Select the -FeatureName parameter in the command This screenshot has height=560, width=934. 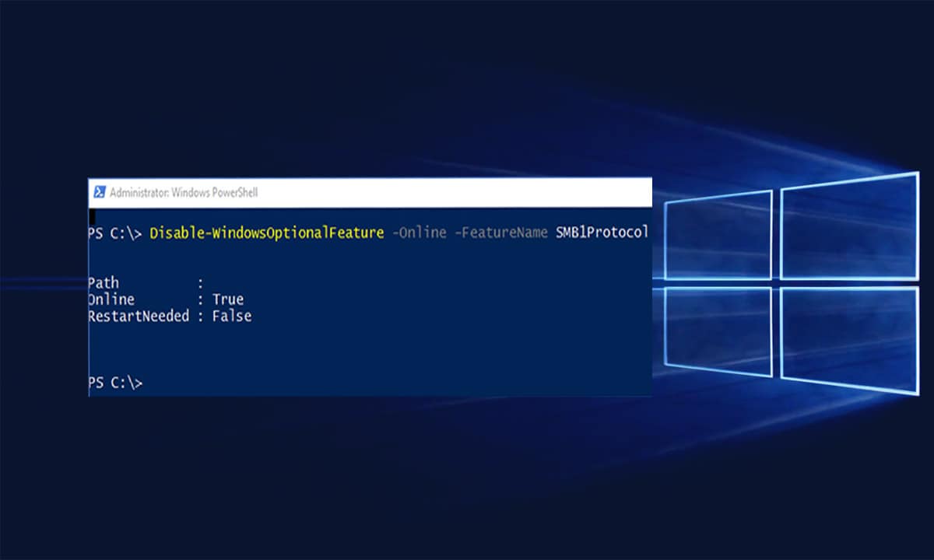(501, 233)
